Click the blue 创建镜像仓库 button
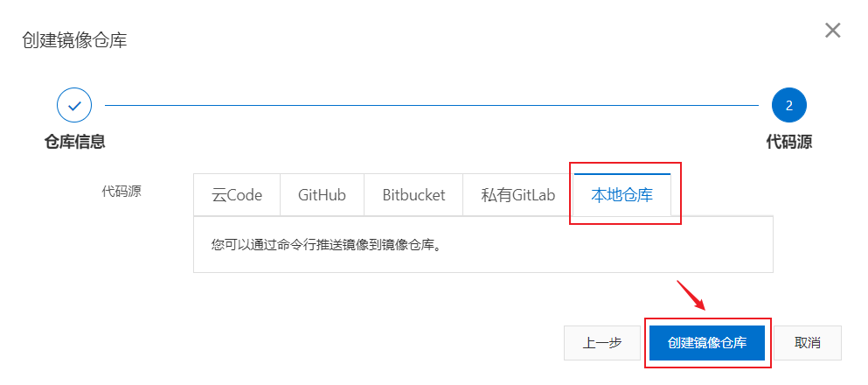868x385 pixels. (x=707, y=343)
